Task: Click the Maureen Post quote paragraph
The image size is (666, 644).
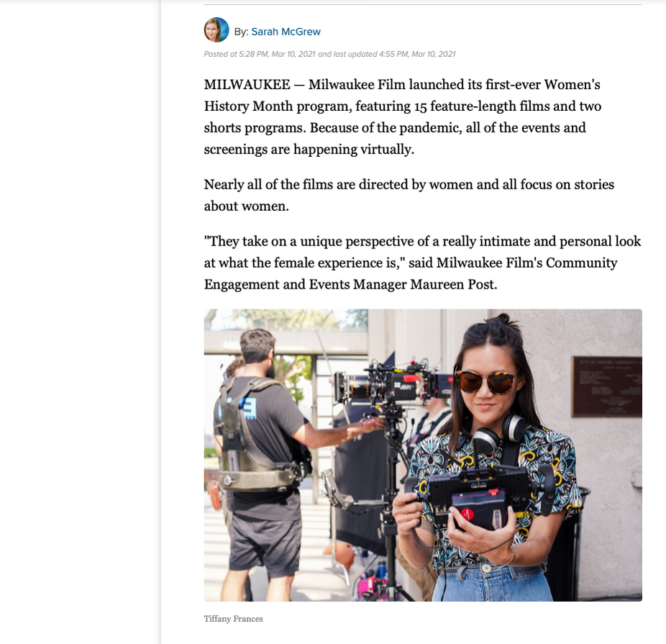Action: pyautogui.click(x=422, y=263)
